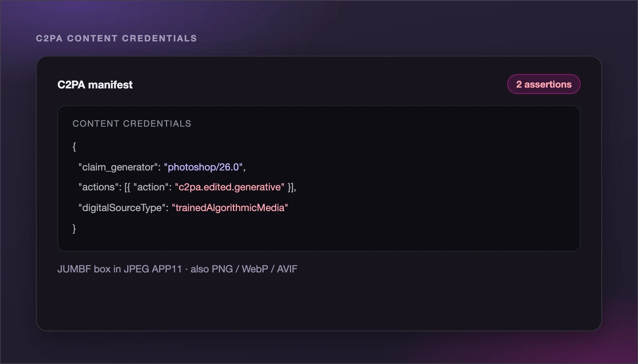Viewport: 638px width, 364px height.
Task: Click the closing curly brace
Action: [x=74, y=228]
